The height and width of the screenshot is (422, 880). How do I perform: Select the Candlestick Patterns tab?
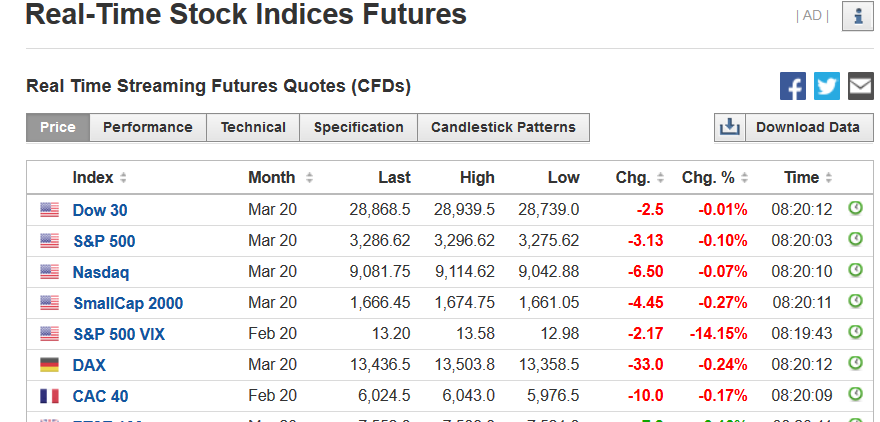click(x=503, y=127)
